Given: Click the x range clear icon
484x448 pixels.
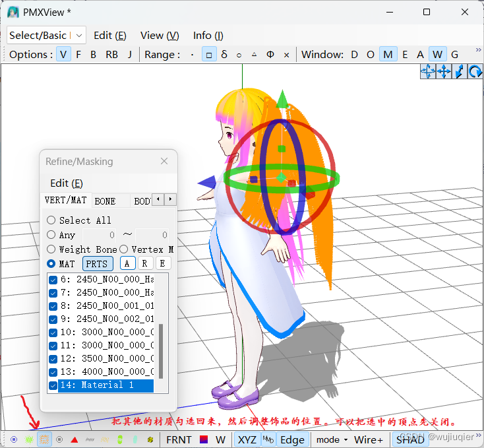Looking at the screenshot, I should click(x=286, y=55).
